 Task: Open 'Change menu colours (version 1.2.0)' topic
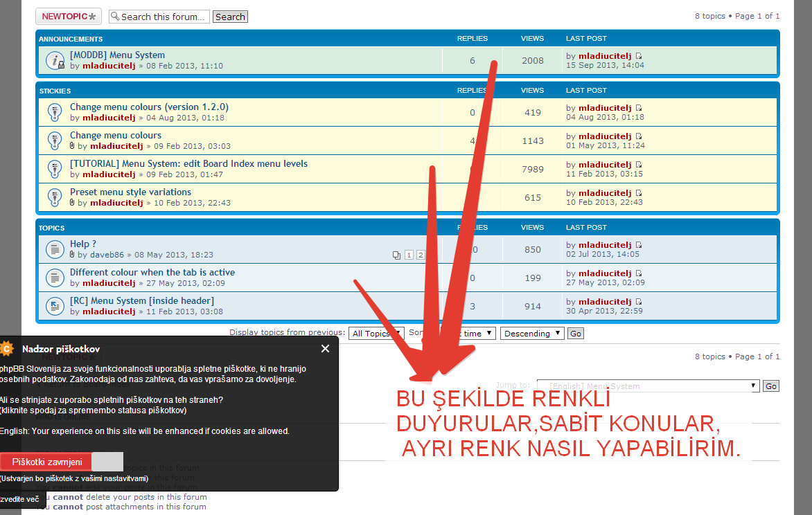click(x=149, y=107)
